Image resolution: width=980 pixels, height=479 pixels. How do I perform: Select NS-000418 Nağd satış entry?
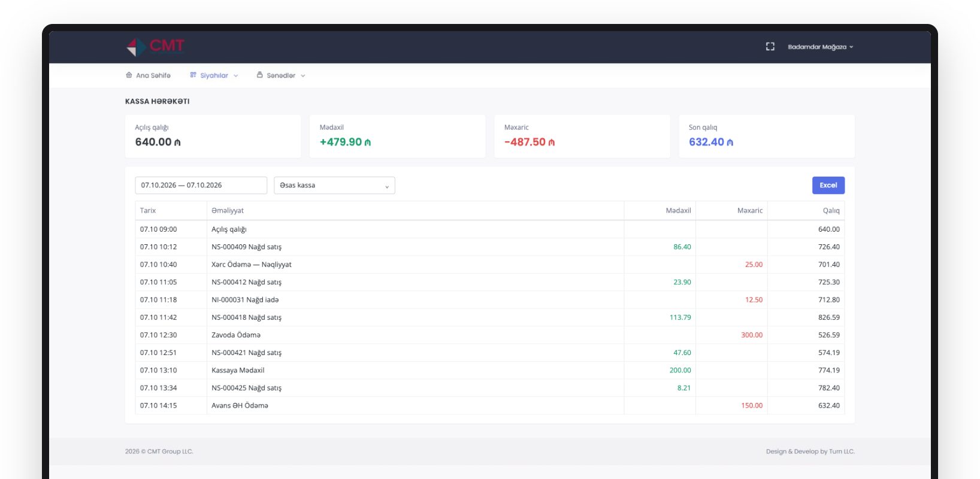[x=490, y=317]
